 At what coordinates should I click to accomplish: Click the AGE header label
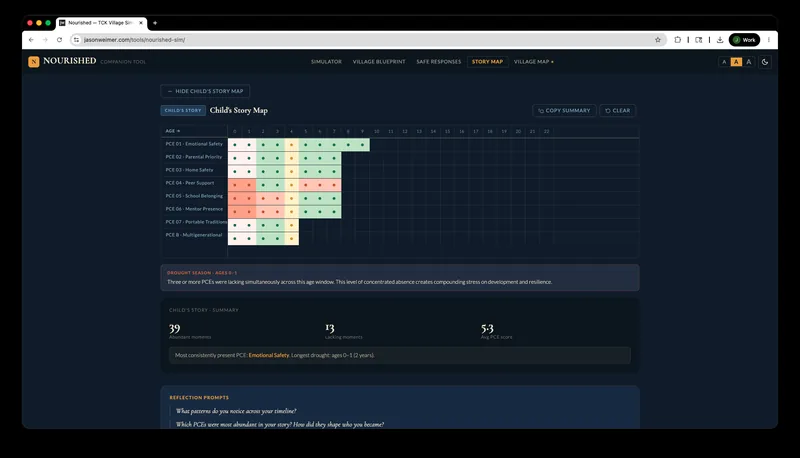pos(172,131)
